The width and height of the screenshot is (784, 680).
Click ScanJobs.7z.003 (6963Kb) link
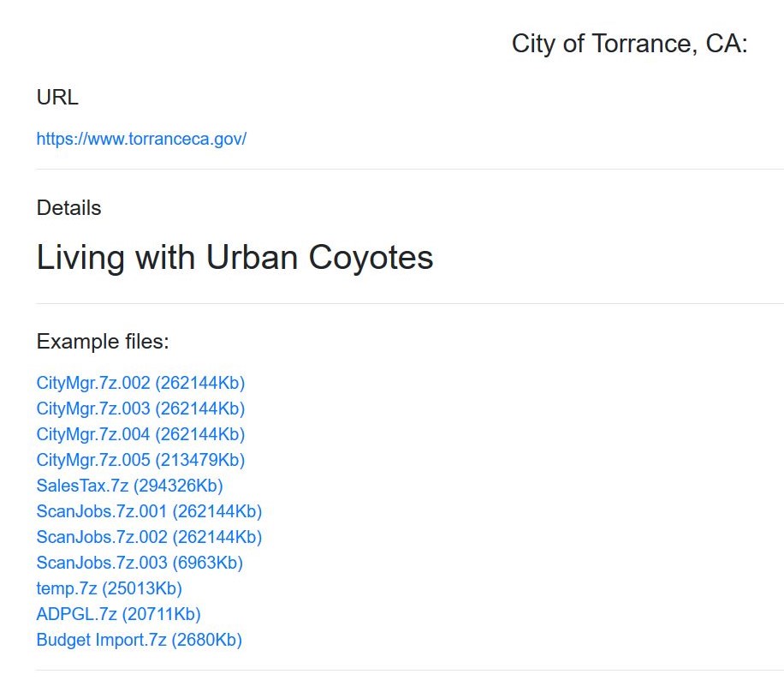coord(140,563)
